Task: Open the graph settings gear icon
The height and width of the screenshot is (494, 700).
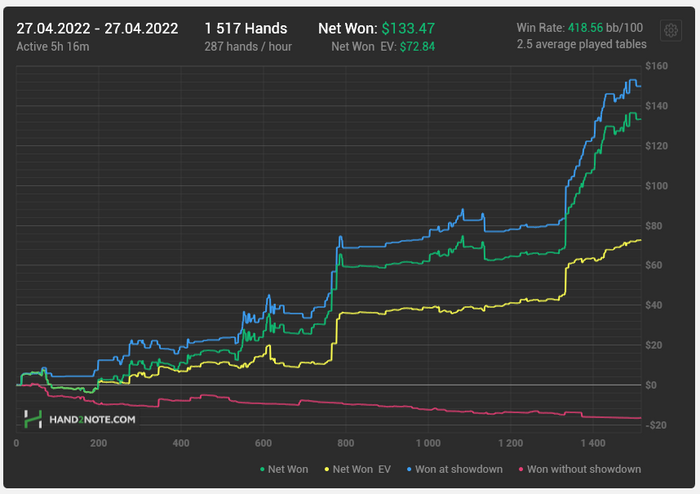Action: [671, 30]
